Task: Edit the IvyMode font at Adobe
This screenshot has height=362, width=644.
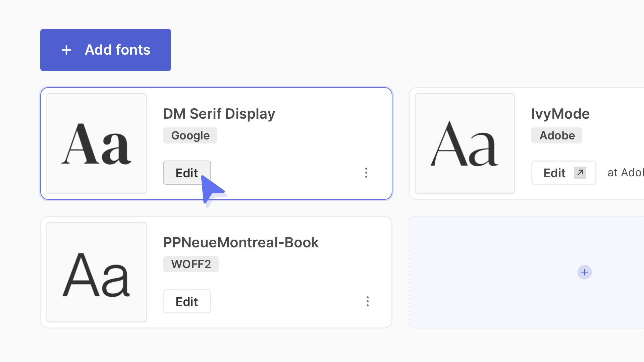Action: click(x=563, y=173)
